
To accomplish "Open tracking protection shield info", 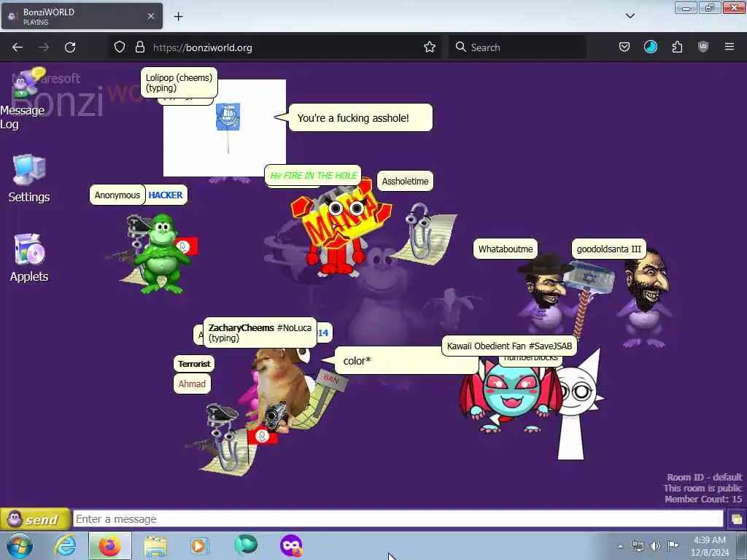I will point(120,47).
